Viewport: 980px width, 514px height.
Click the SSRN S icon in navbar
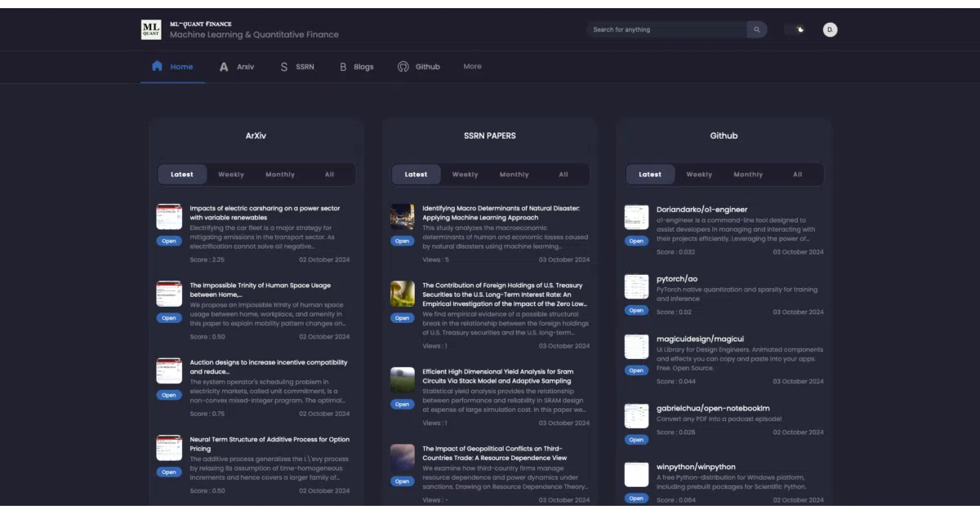284,67
